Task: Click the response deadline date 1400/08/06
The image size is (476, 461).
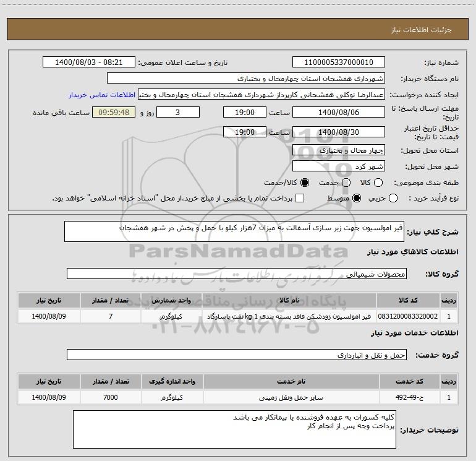Action: tap(339, 113)
